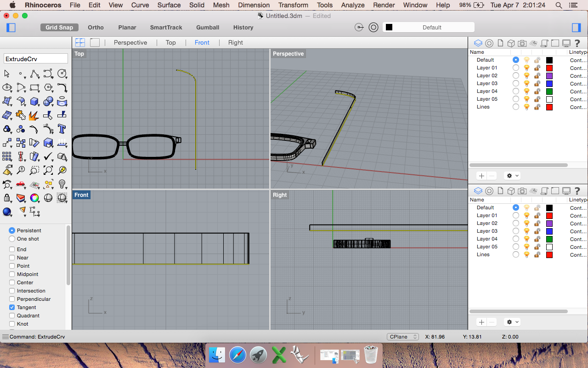Toggle the Ortho button

[96, 28]
